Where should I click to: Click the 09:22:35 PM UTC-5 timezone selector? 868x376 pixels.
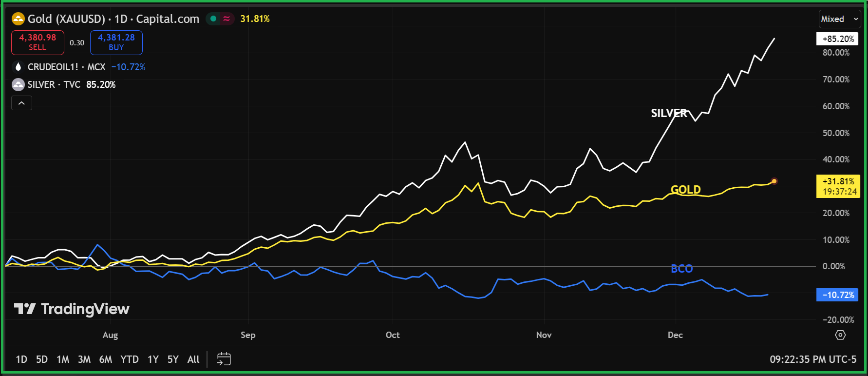pyautogui.click(x=812, y=359)
